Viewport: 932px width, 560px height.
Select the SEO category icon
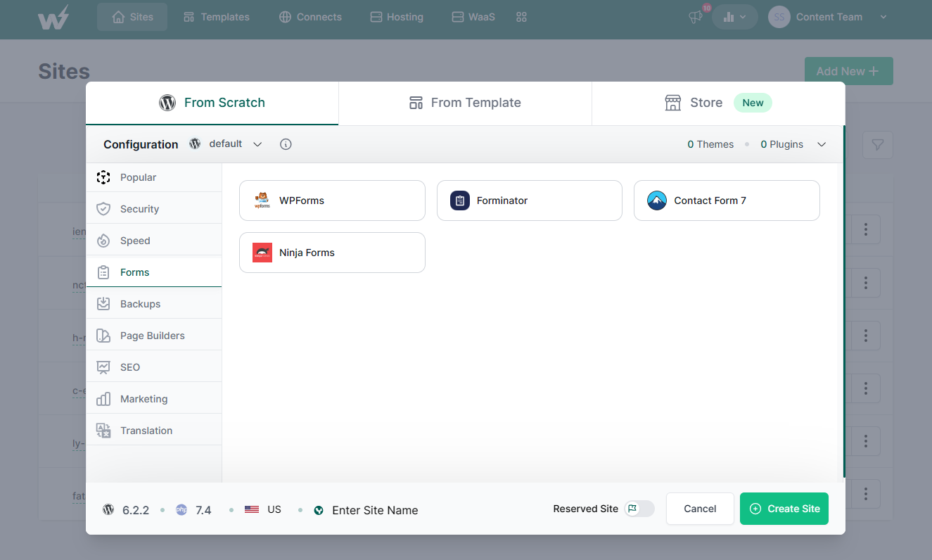click(103, 367)
